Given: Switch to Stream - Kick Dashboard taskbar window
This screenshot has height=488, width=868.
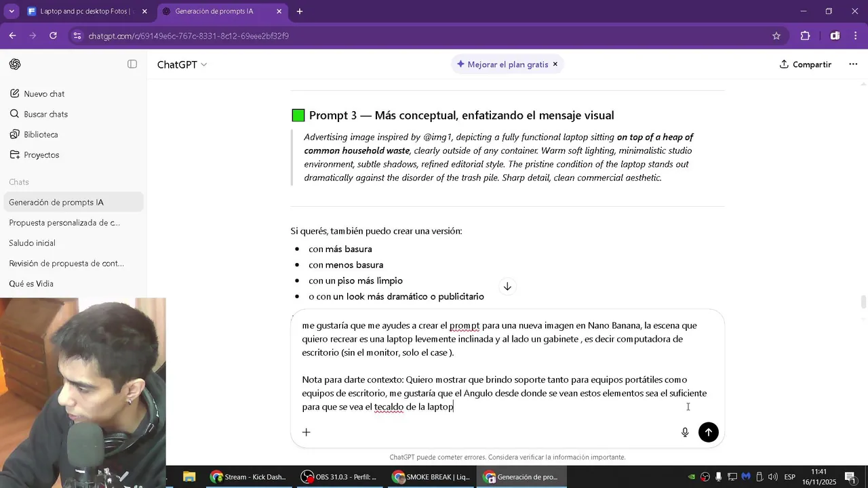Looking at the screenshot, I should (249, 477).
